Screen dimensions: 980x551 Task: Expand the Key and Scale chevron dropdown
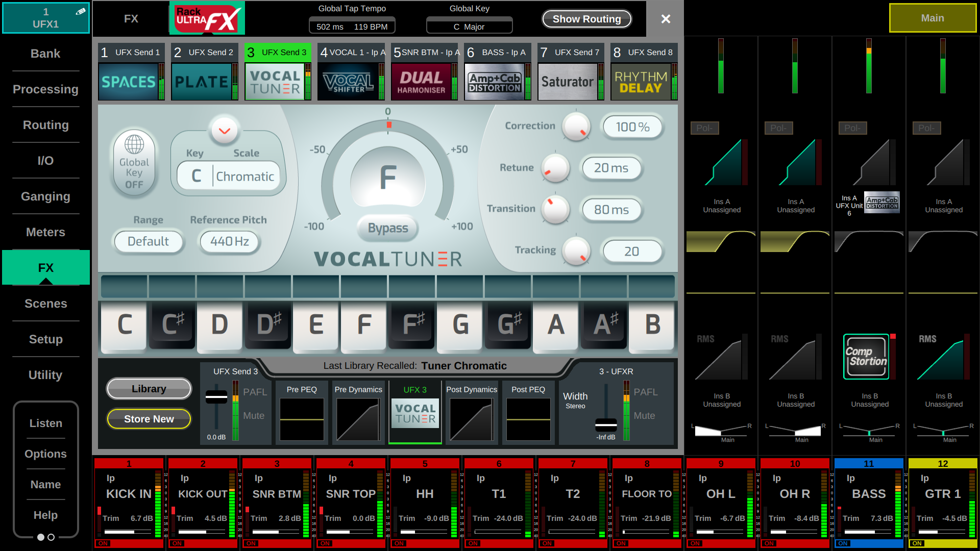[225, 131]
